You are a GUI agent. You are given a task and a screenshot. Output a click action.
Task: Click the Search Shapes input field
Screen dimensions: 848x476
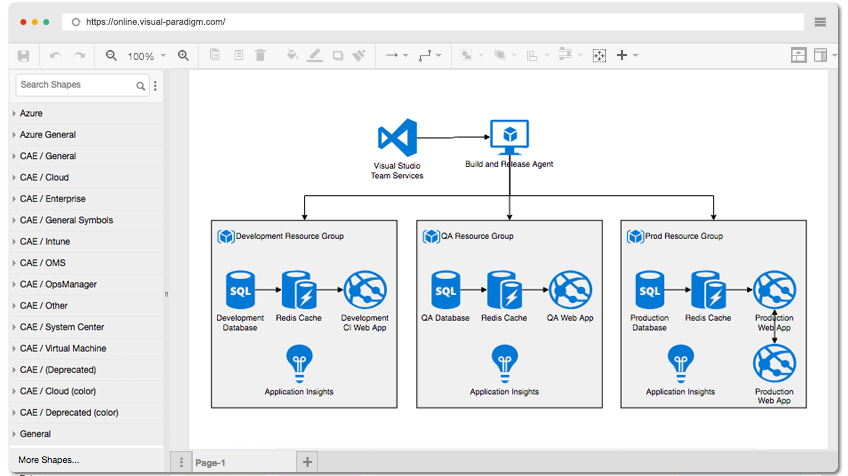(82, 85)
